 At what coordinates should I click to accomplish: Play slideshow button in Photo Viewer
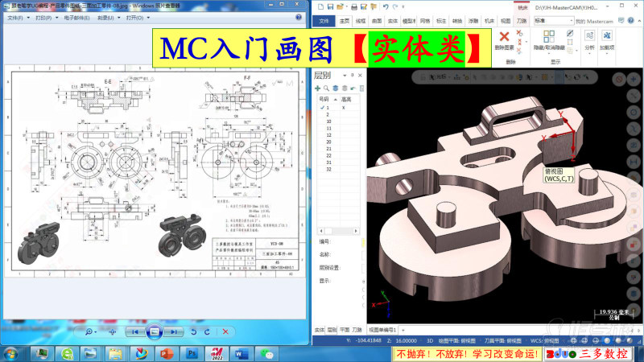[x=155, y=331]
